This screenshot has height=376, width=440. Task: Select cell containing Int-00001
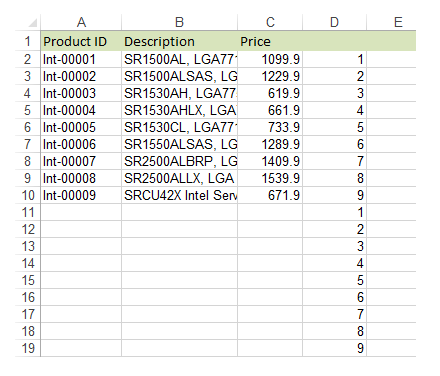tap(81, 59)
